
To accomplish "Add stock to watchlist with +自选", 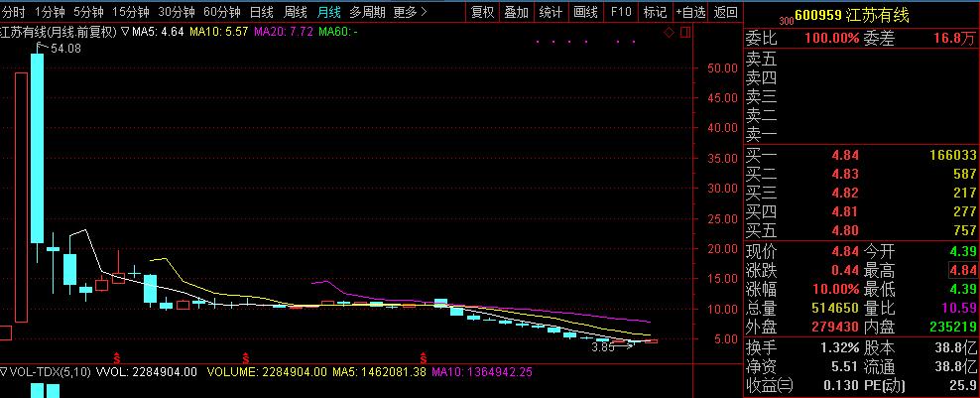I will [x=689, y=12].
